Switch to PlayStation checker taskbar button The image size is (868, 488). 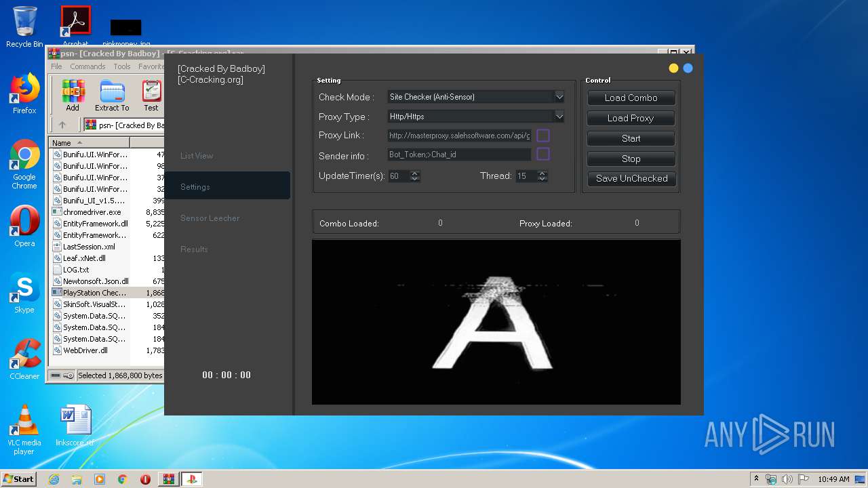[x=191, y=479]
